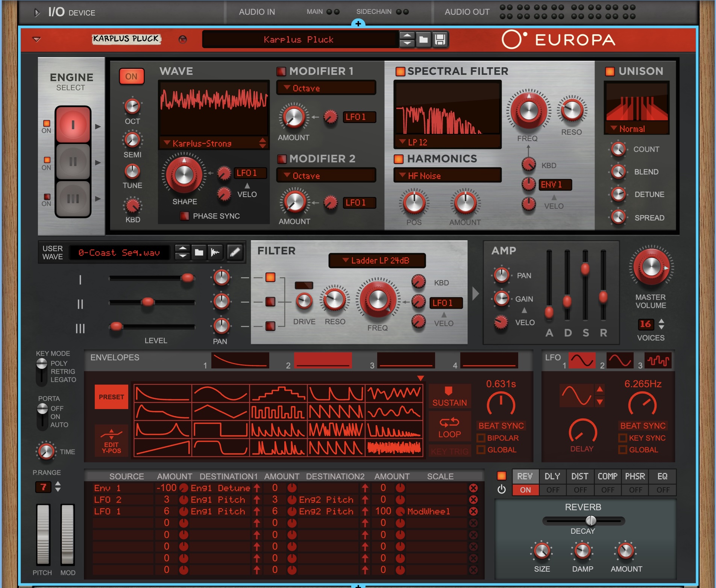Switch to the PHSR effect tab
This screenshot has height=588, width=716.
[x=635, y=476]
